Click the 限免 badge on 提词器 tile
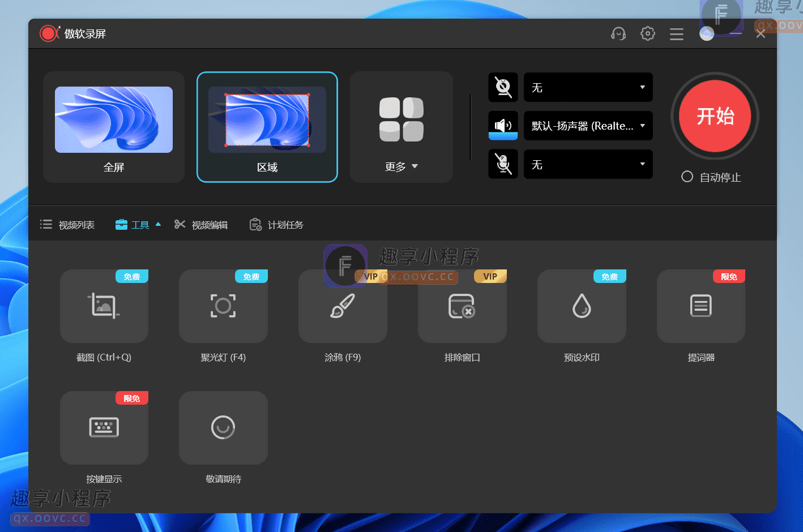 pyautogui.click(x=729, y=276)
